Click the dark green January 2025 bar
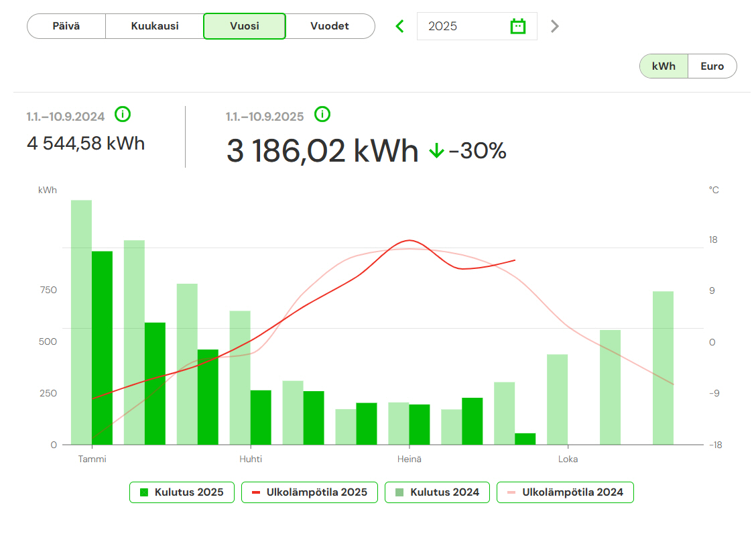 coord(102,347)
